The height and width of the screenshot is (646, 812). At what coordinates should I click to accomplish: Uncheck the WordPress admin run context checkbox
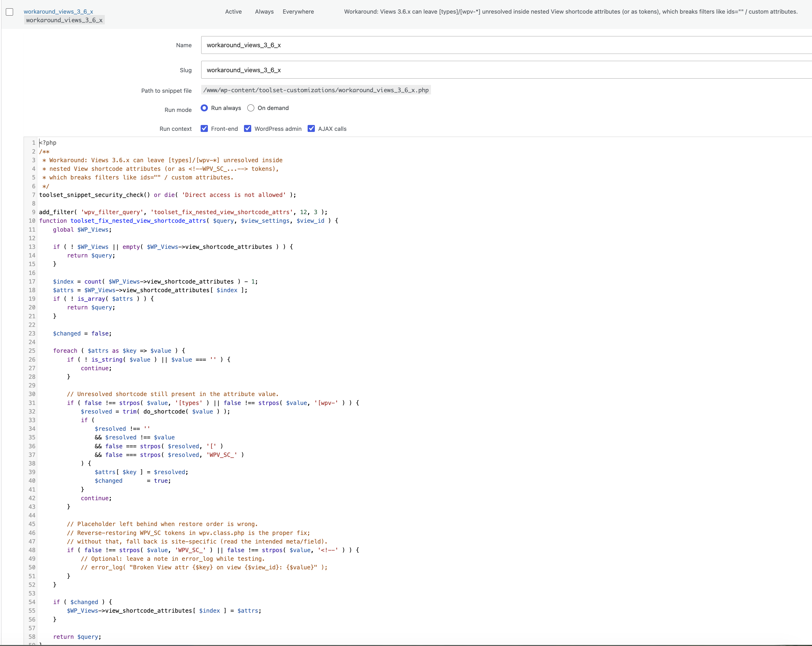[x=247, y=129]
